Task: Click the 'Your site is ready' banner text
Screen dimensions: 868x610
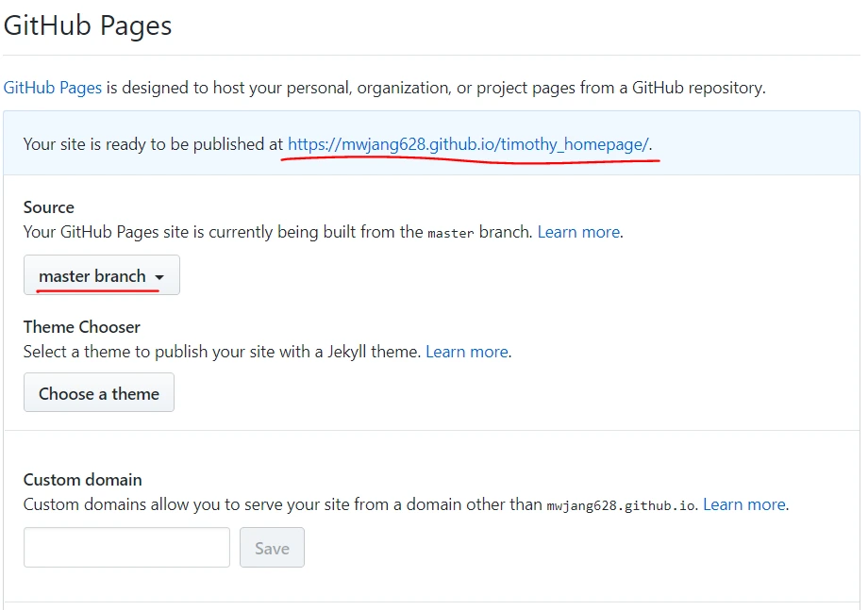Action: point(153,144)
